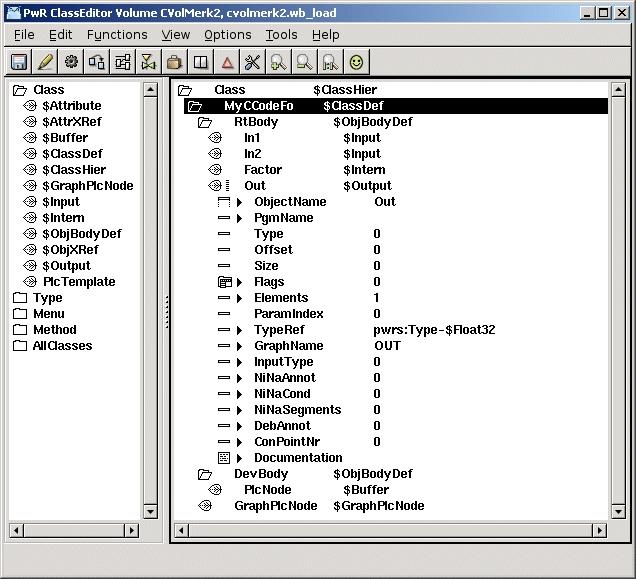Viewport: 636px width, 579px height.
Task: Click the zoom out magnifier icon
Action: 304,62
